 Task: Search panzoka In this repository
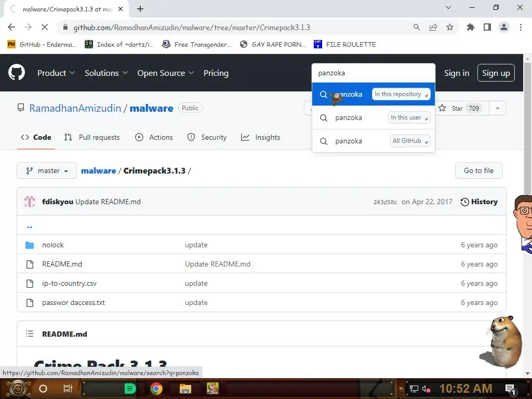click(373, 95)
